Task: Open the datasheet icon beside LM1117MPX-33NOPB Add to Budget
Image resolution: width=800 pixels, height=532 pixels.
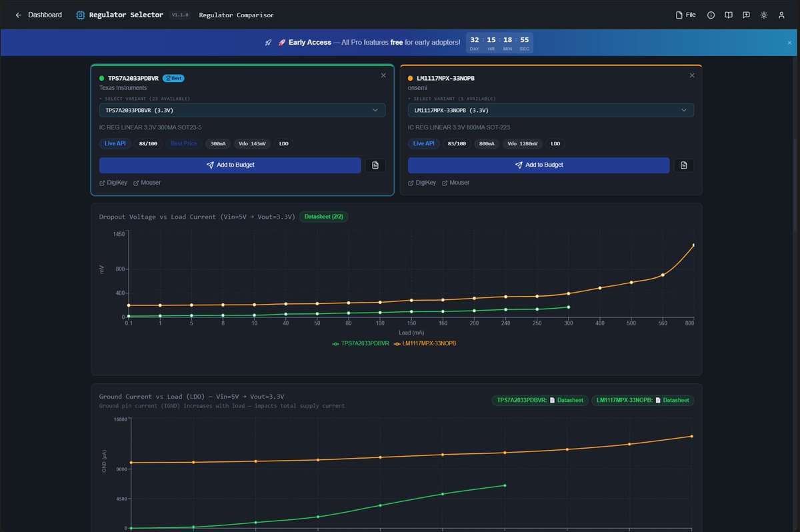Action: (683, 165)
